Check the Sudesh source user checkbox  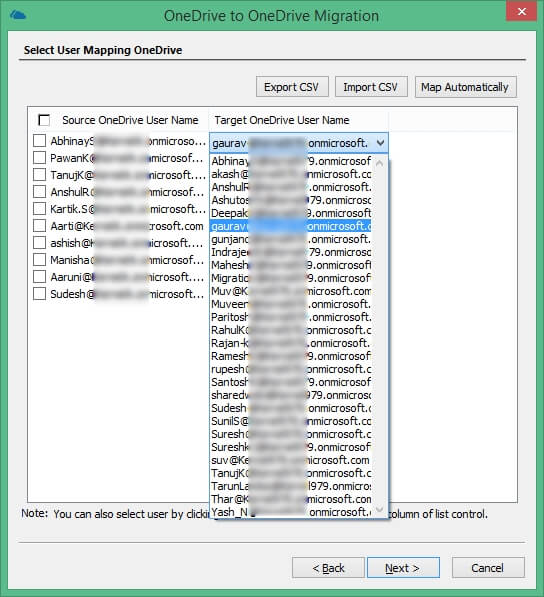(40, 294)
